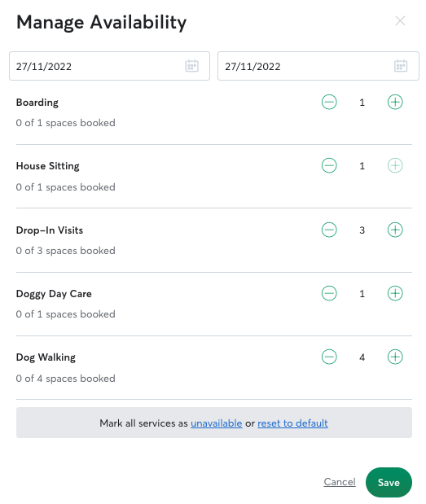Mark all services as unavailable link
The height and width of the screenshot is (504, 426).
click(x=217, y=423)
